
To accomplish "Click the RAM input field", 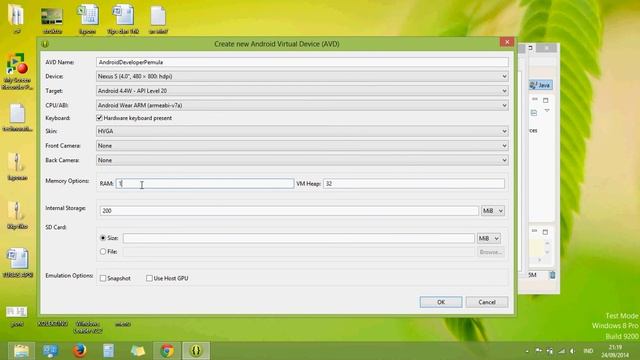I will pyautogui.click(x=205, y=184).
